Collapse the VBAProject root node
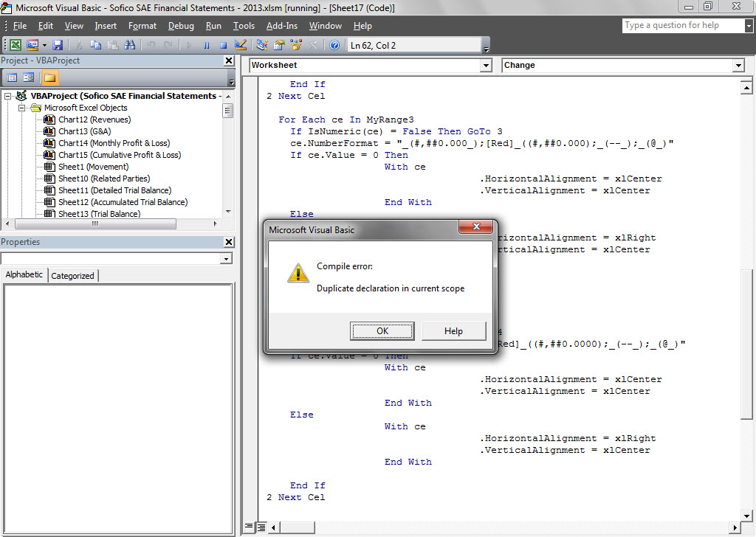Image resolution: width=756 pixels, height=537 pixels. (x=7, y=97)
